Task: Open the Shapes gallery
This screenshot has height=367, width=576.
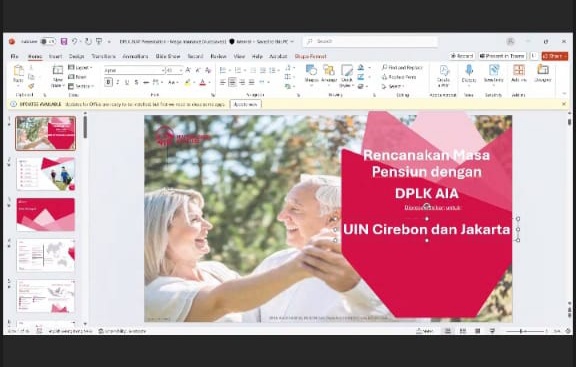Action: [x=312, y=73]
